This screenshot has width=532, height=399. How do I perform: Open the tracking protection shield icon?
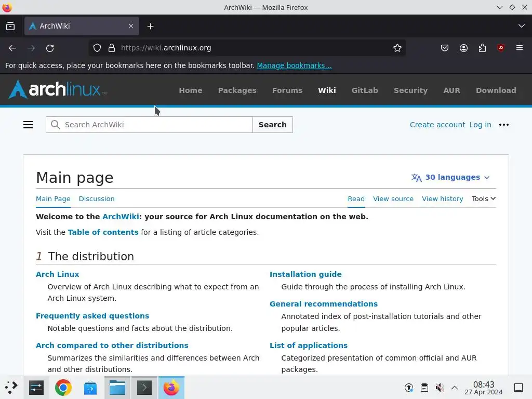point(97,48)
